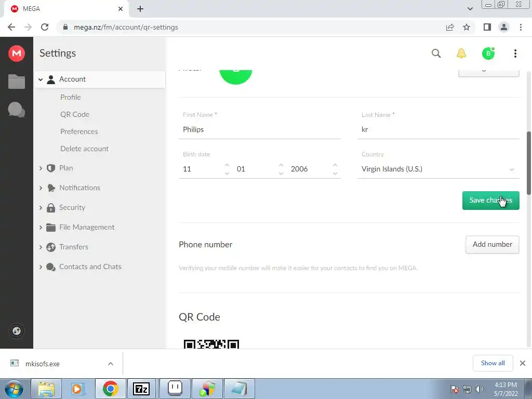
Task: Expand the Transfers section
Action: pyautogui.click(x=41, y=247)
